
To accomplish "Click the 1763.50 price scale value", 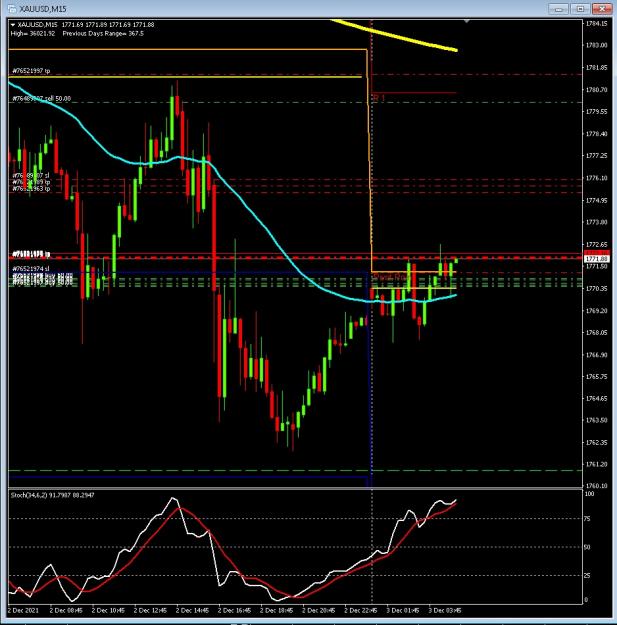I will click(596, 420).
